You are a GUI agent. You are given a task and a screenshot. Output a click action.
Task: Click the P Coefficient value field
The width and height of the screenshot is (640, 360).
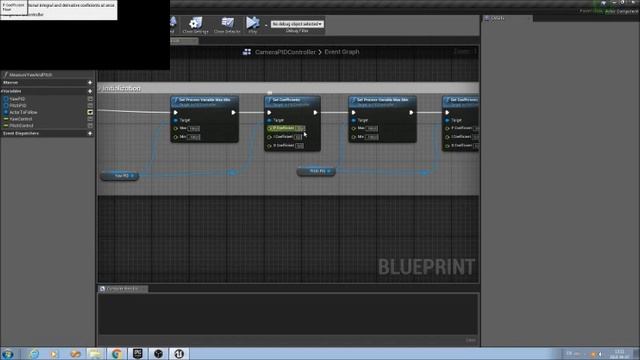pos(300,128)
